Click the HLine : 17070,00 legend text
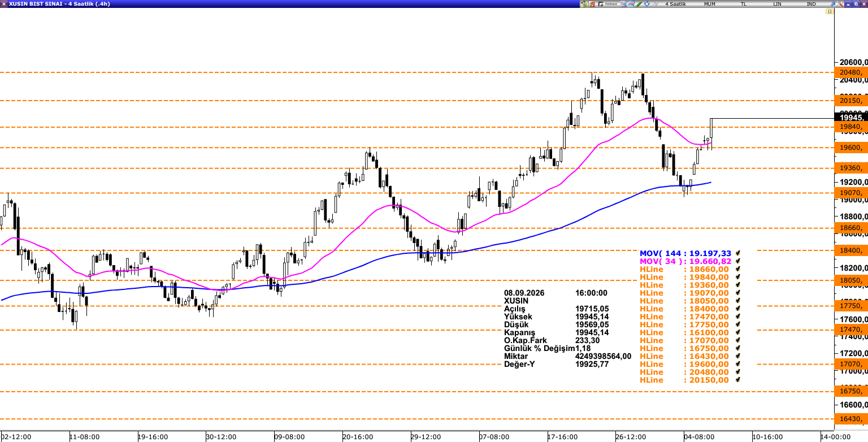The width and height of the screenshot is (868, 442). point(684,341)
